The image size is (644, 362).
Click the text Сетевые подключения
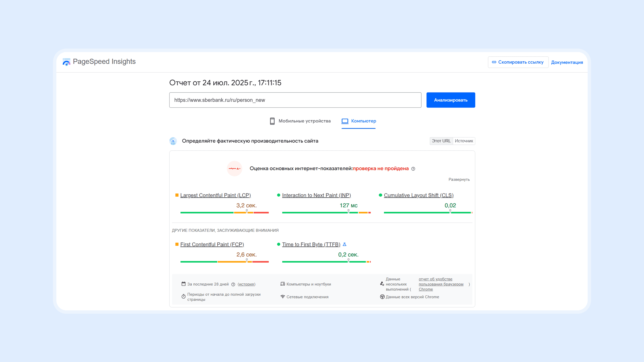307,297
